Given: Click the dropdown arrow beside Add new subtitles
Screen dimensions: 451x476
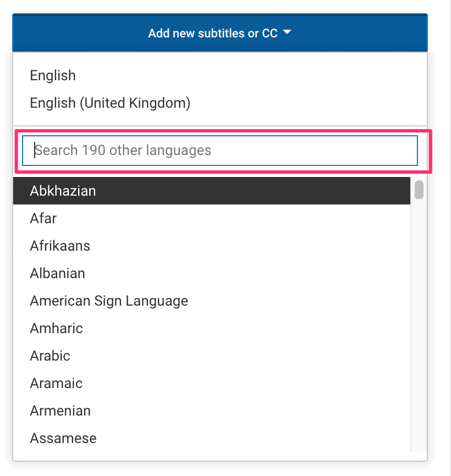Looking at the screenshot, I should pos(287,33).
